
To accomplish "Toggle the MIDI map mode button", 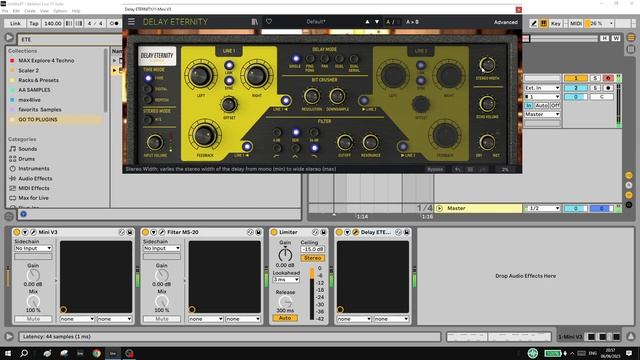I will [576, 23].
